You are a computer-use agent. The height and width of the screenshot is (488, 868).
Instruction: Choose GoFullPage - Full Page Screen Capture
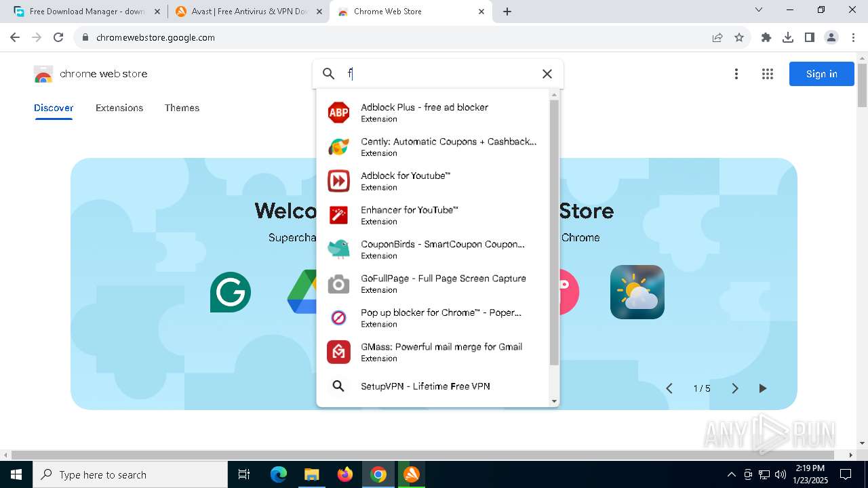pos(434,283)
